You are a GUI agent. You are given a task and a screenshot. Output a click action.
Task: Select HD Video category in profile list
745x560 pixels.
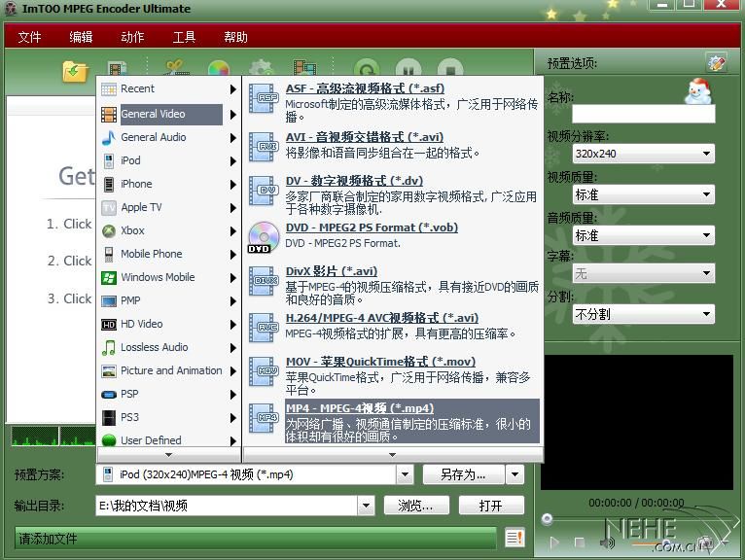tap(142, 324)
